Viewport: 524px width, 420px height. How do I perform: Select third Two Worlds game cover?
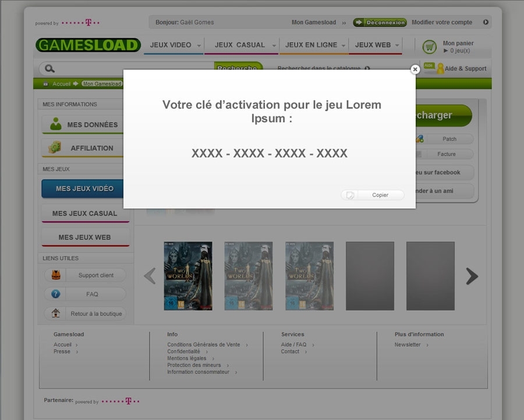(310, 276)
